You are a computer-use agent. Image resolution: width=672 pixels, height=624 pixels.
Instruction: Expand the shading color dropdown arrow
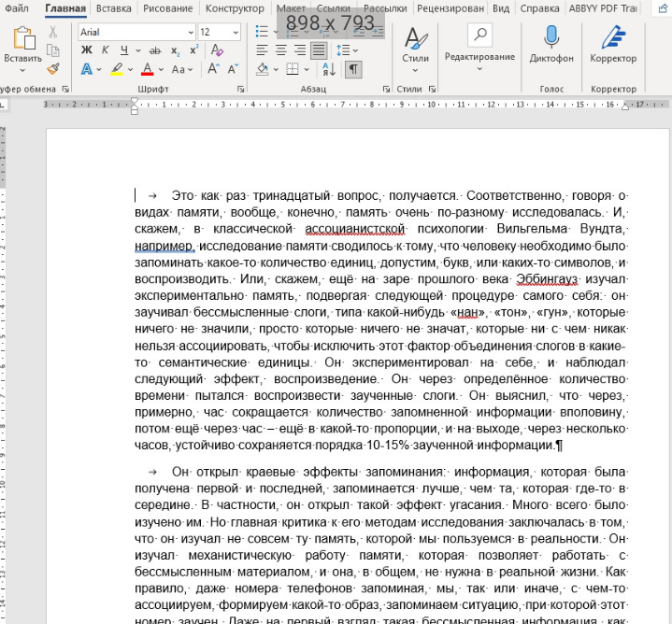pyautogui.click(x=276, y=69)
